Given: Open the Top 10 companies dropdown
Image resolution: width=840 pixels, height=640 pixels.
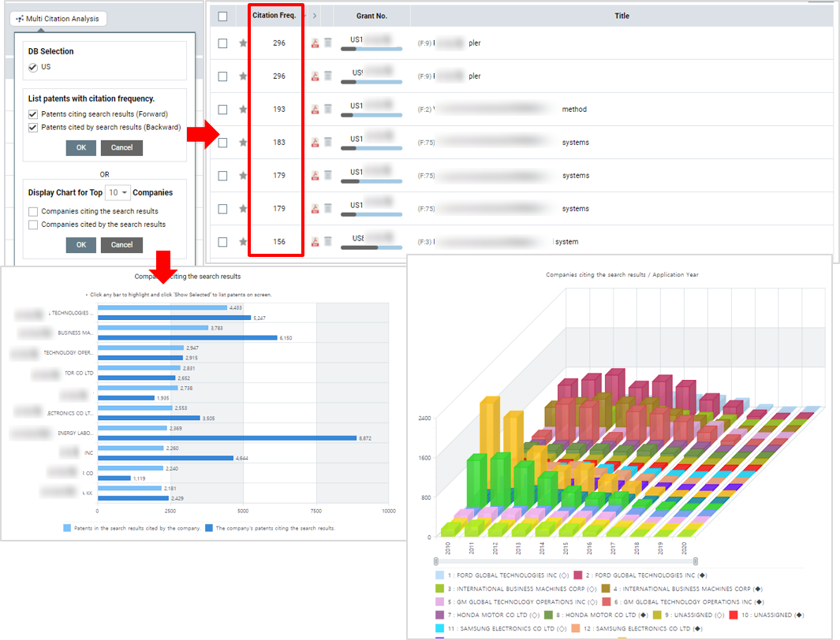Looking at the screenshot, I should 119,192.
